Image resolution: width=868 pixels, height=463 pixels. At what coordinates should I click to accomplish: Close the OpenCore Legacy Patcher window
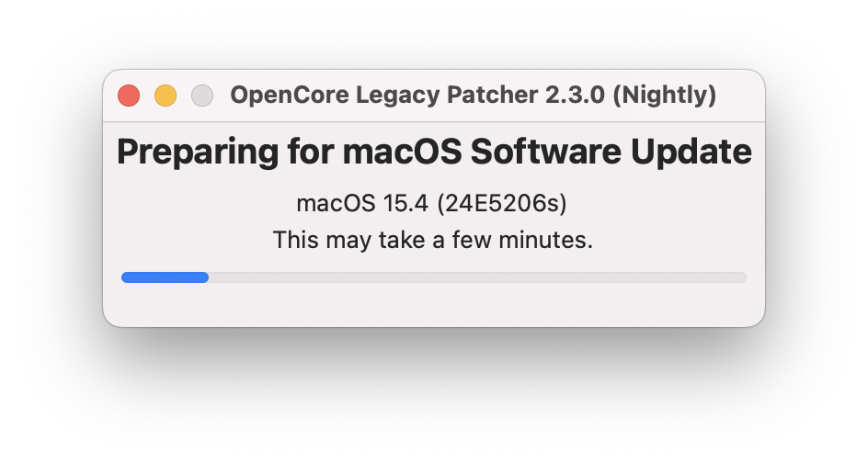point(129,96)
